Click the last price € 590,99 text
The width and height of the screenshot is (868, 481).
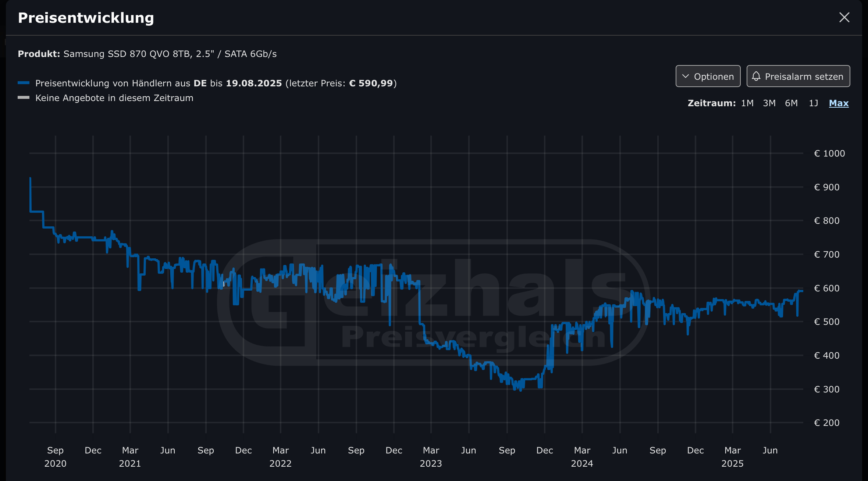coord(371,83)
